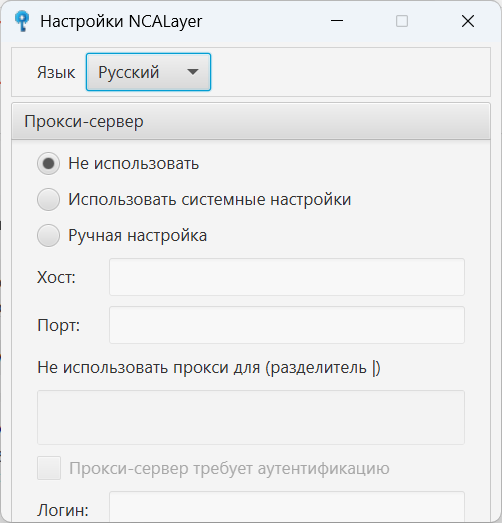This screenshot has width=502, height=523.
Task: Select Ручная настройка radio button
Action: point(48,235)
